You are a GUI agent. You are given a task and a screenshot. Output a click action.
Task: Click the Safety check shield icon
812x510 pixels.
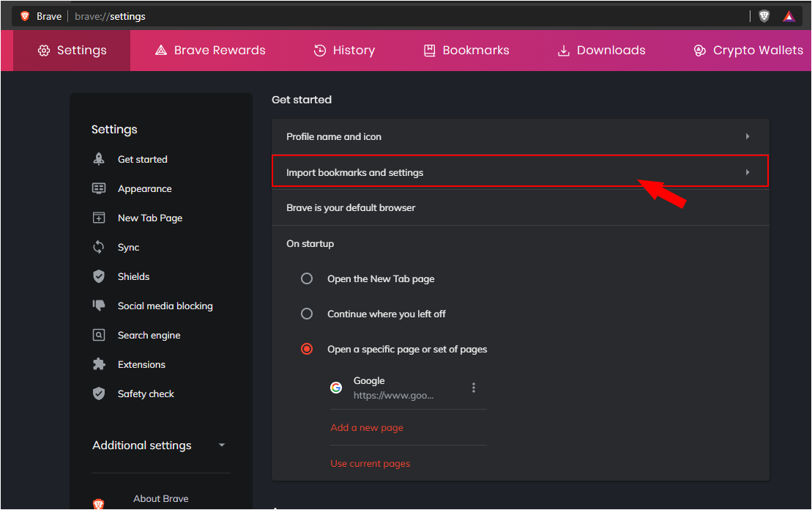click(x=99, y=393)
